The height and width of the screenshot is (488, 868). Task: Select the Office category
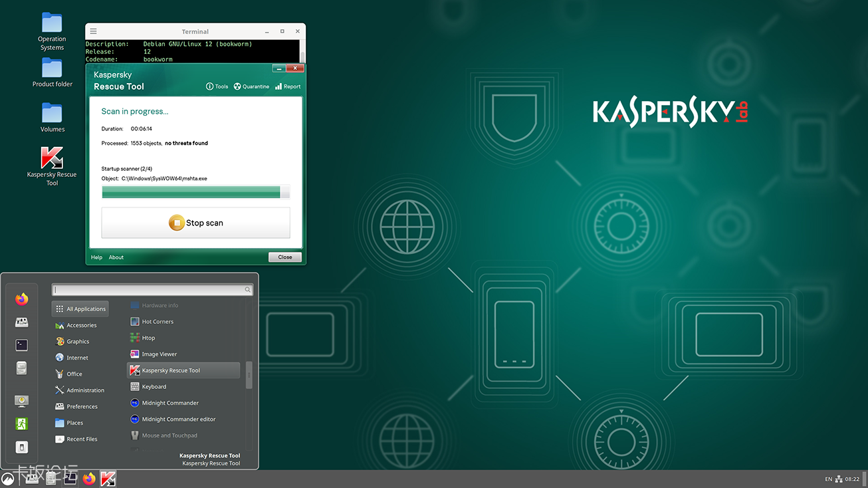coord(80,374)
